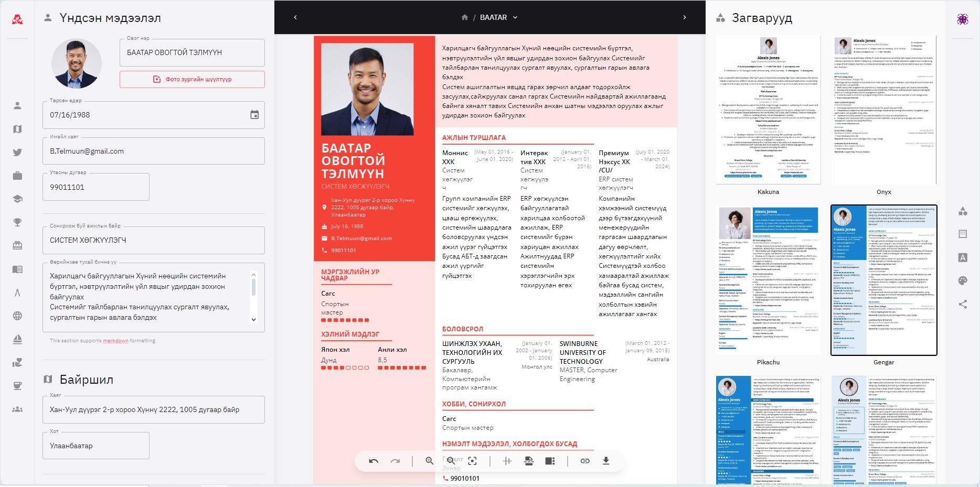Undo the last change in bottom toolbar

click(374, 461)
